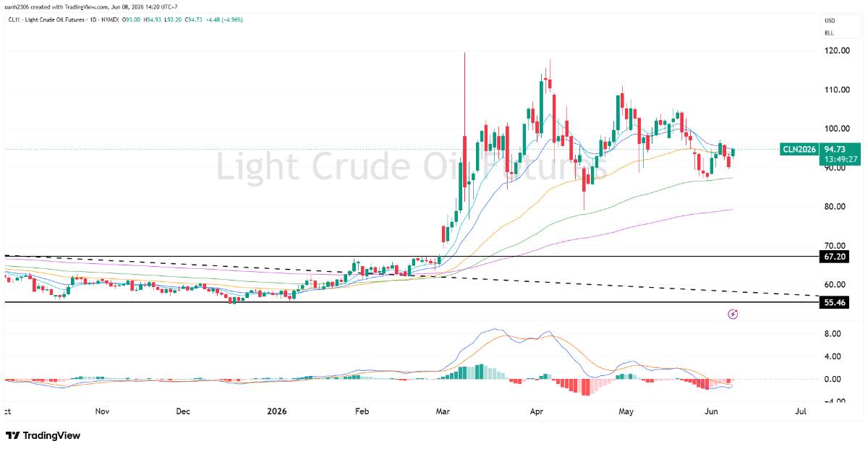Click the 94.73 current price label
868x449 pixels.
[836, 150]
